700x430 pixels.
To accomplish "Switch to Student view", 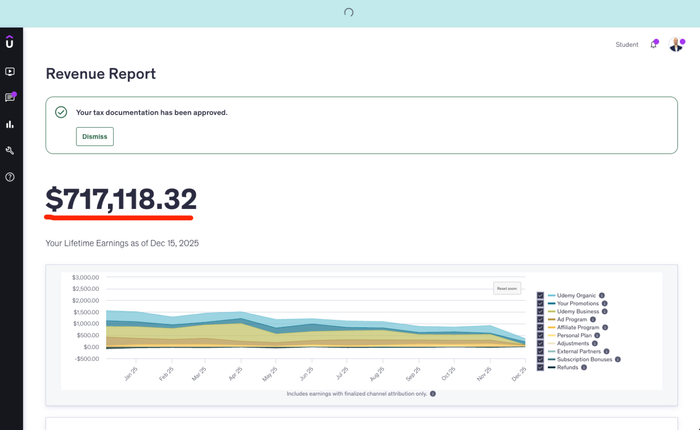I will [x=627, y=45].
